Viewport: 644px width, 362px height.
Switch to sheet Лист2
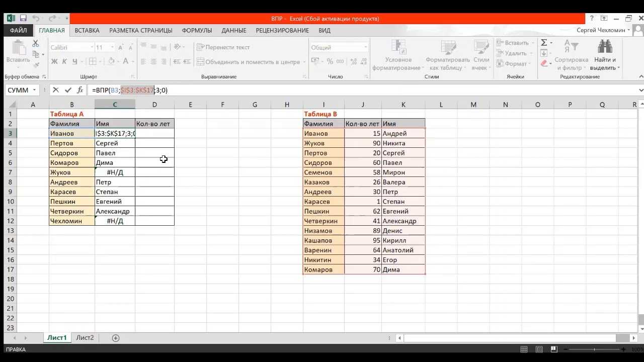85,338
